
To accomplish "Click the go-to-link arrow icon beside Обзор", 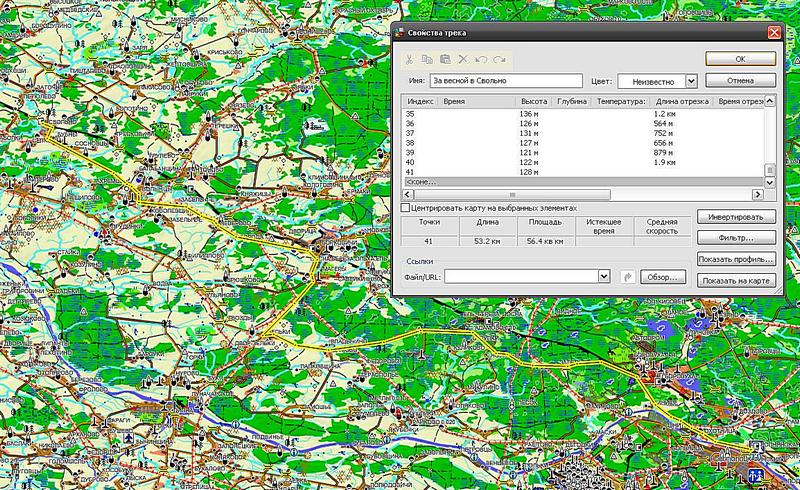I will 628,277.
